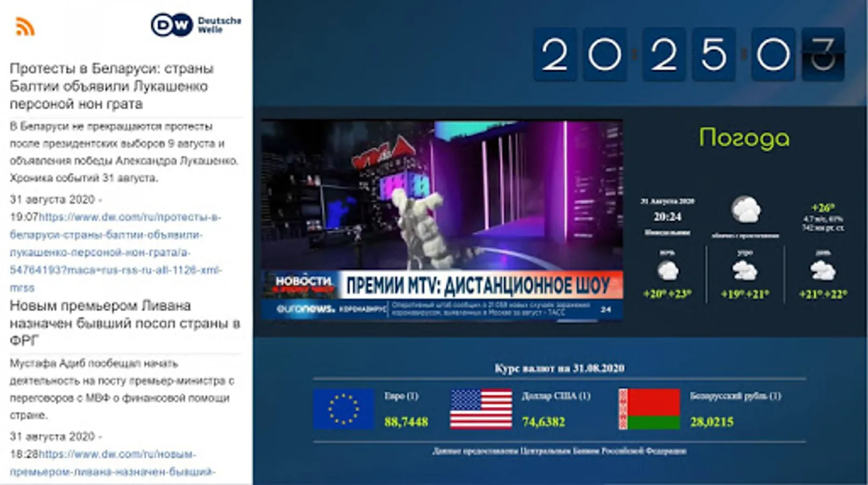Click the morning forecast +19° +21°

coord(745,294)
